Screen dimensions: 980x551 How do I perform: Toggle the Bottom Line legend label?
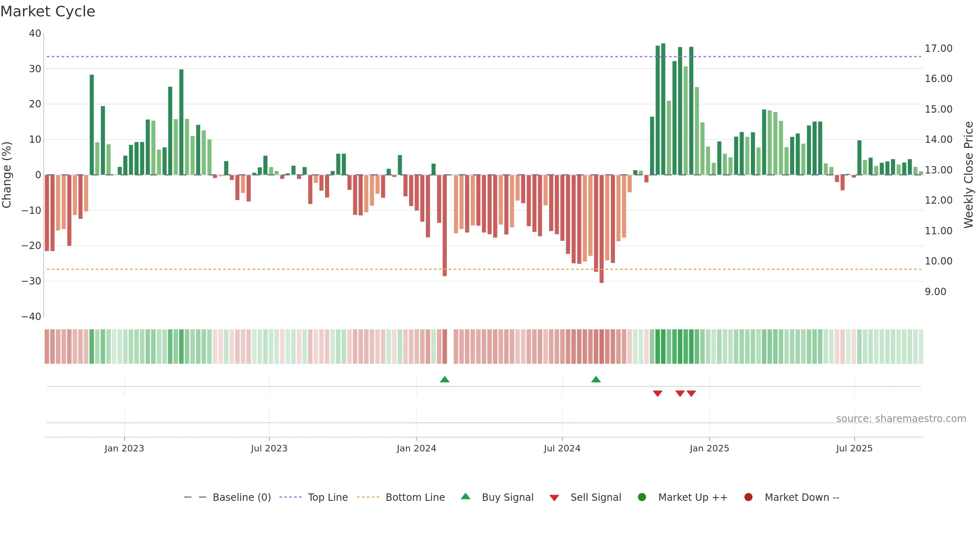(x=415, y=497)
